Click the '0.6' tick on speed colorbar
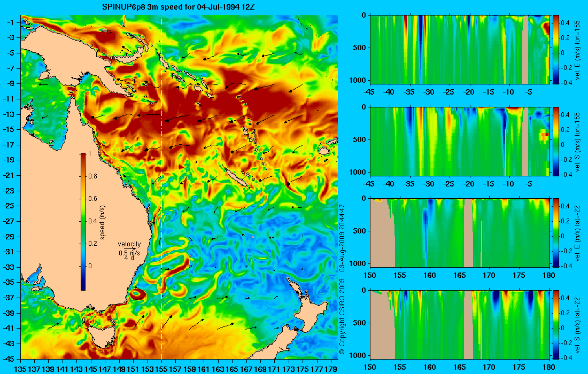588x374 pixels. click(x=92, y=199)
